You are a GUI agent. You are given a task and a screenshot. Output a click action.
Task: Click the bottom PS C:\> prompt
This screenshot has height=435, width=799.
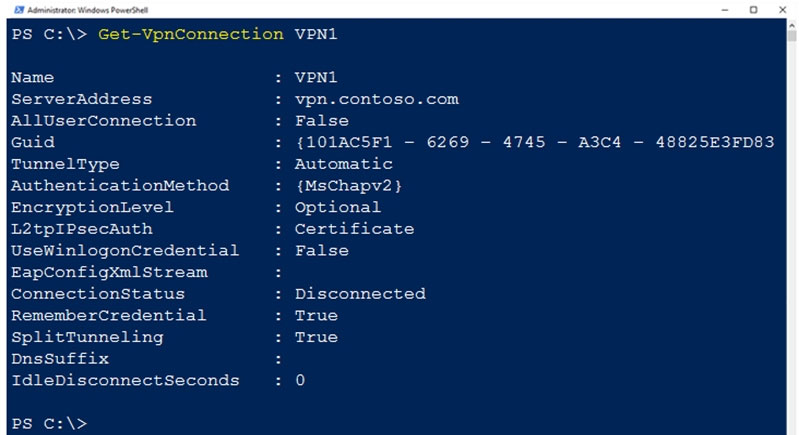(49, 424)
